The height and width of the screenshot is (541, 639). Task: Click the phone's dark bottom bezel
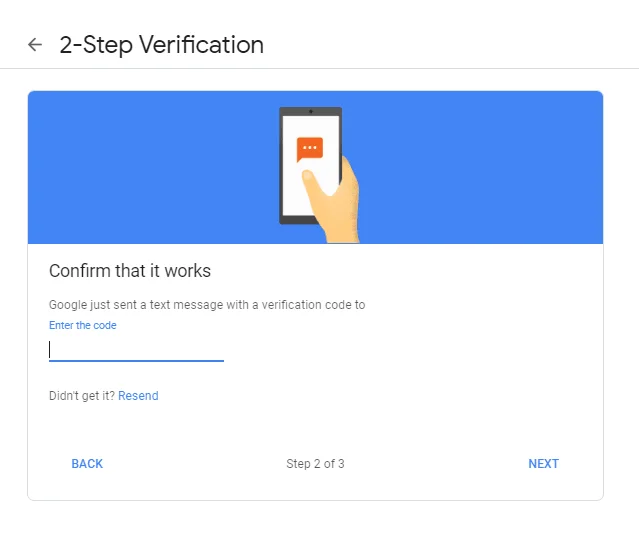click(297, 220)
